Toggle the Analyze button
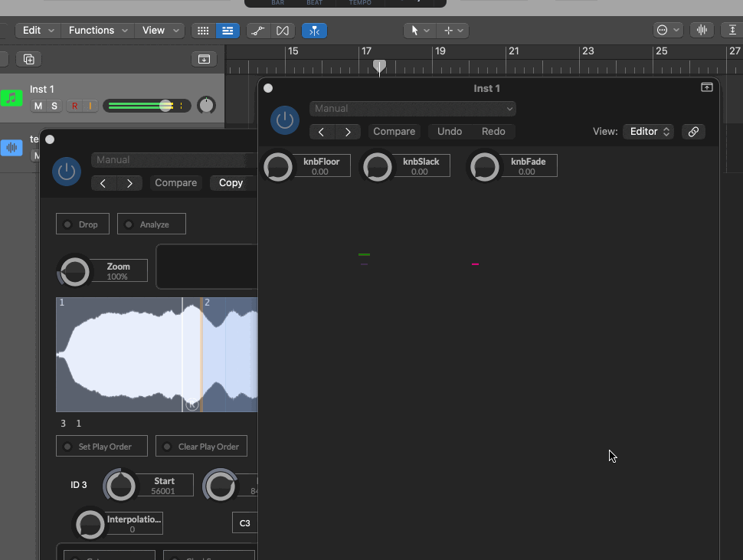The image size is (743, 560). pos(152,224)
